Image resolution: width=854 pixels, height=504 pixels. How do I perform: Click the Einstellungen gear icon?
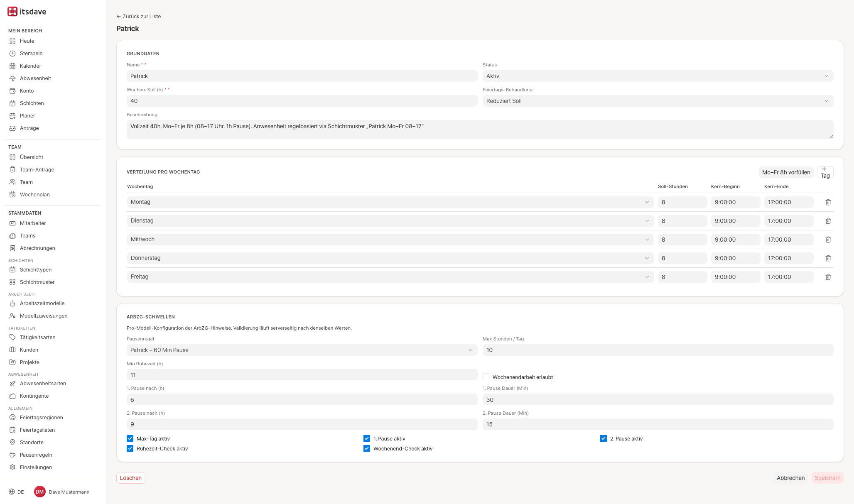pos(12,467)
